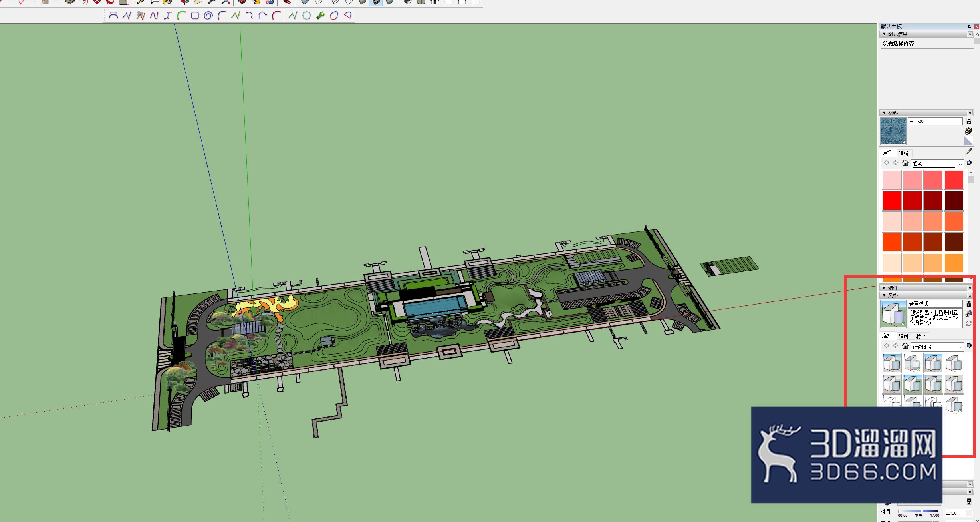The height and width of the screenshot is (522, 980).
Task: Expand the 组件 panel
Action: point(884,288)
